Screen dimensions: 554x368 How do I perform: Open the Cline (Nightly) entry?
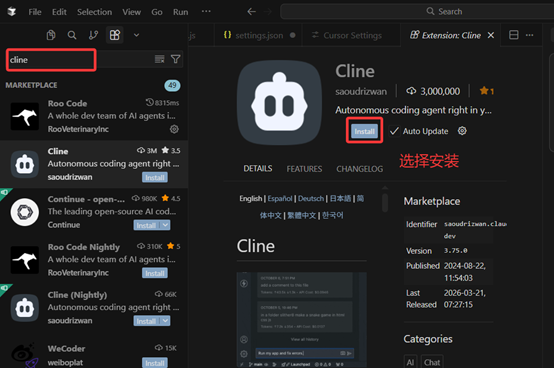[x=94, y=307]
